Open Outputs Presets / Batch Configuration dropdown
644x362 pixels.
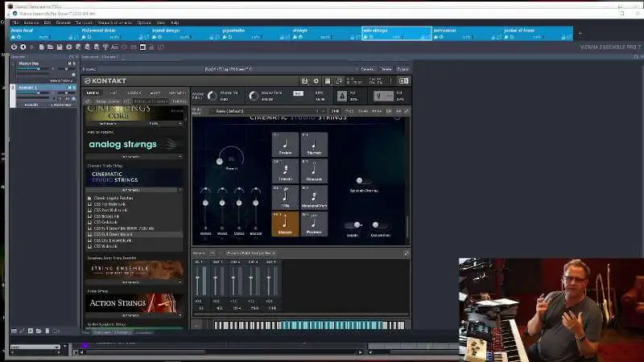pyautogui.click(x=251, y=253)
